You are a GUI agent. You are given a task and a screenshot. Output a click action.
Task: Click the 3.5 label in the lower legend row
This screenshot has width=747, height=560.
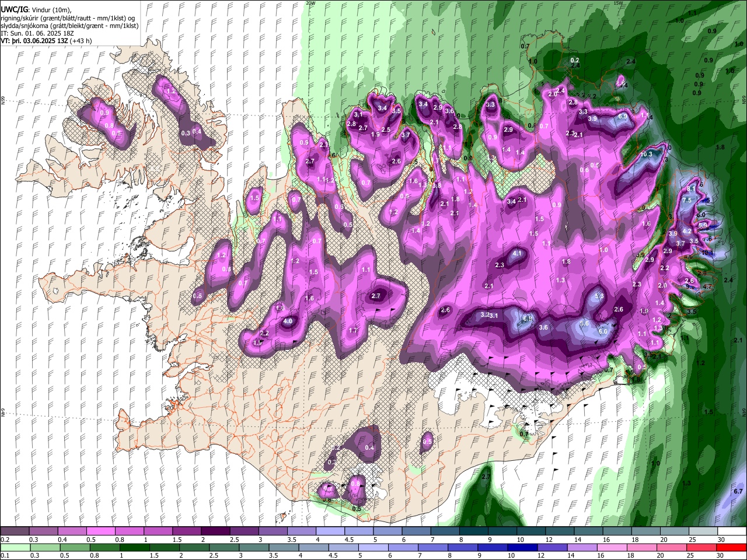click(273, 556)
